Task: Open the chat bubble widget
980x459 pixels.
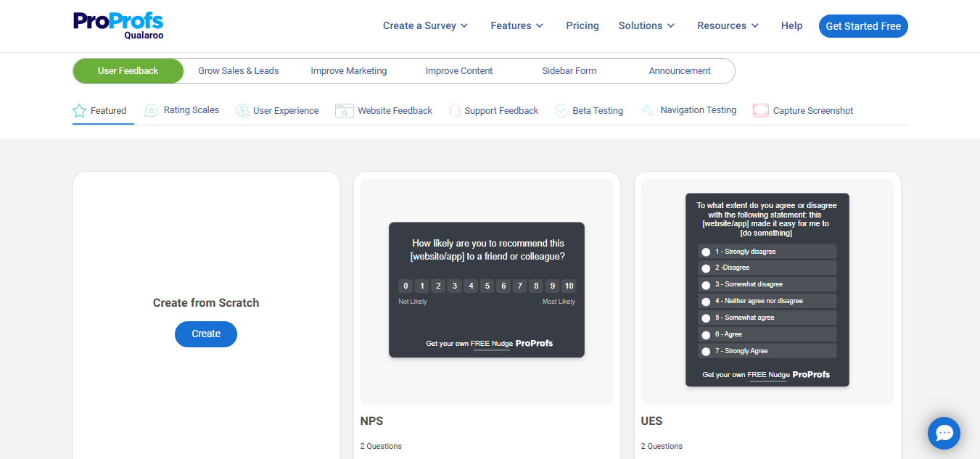Action: point(944,433)
